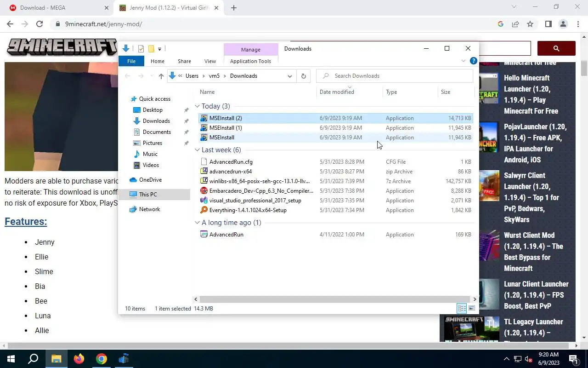Select the plain MSEInstall file icon

pos(204,138)
